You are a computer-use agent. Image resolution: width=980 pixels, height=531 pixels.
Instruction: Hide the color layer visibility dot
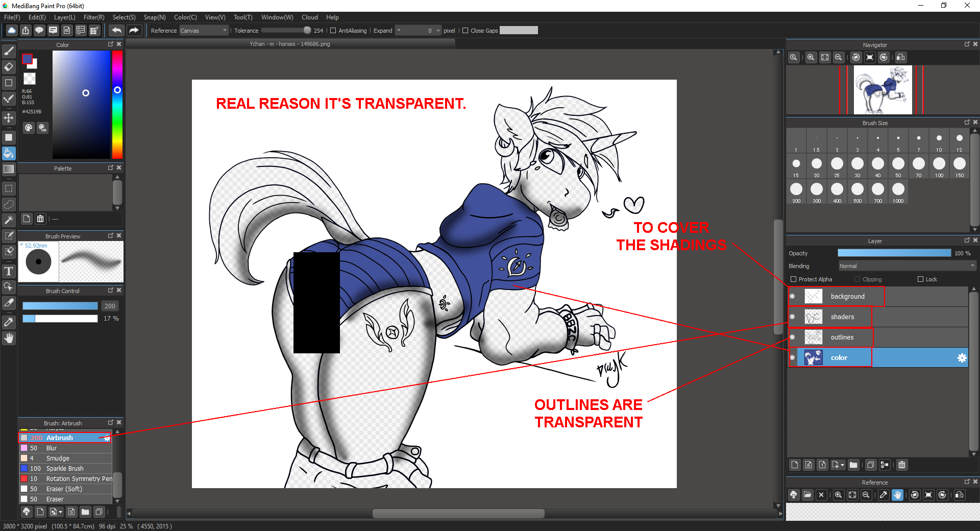tap(792, 357)
